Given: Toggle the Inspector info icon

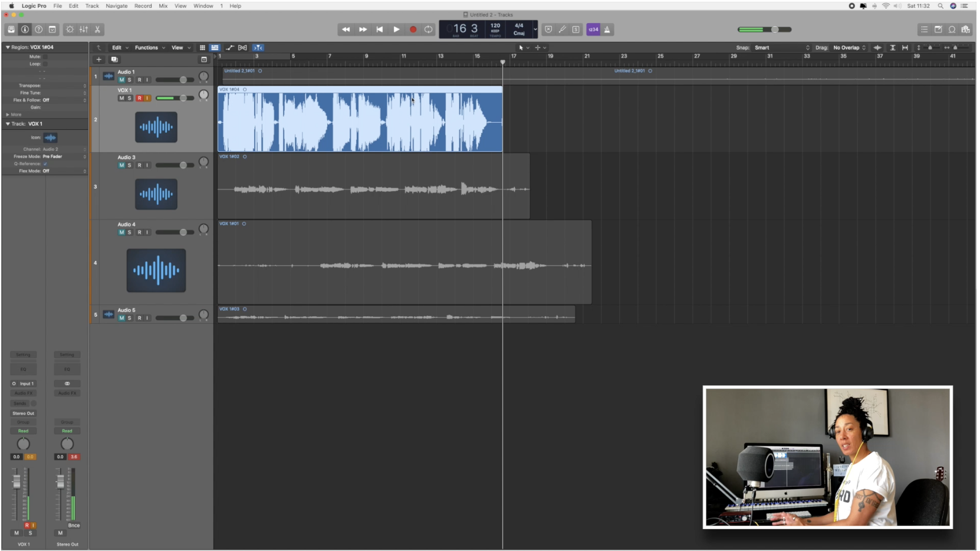Looking at the screenshot, I should pyautogui.click(x=25, y=29).
